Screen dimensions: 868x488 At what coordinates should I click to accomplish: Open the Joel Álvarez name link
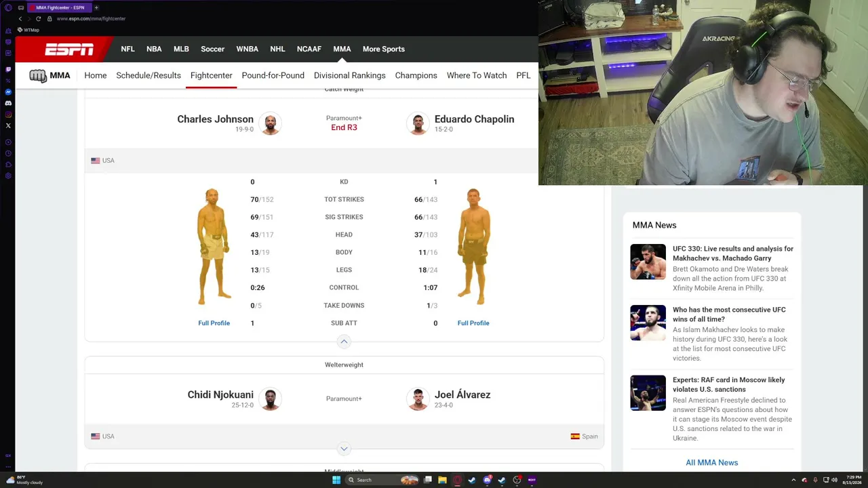pos(462,395)
